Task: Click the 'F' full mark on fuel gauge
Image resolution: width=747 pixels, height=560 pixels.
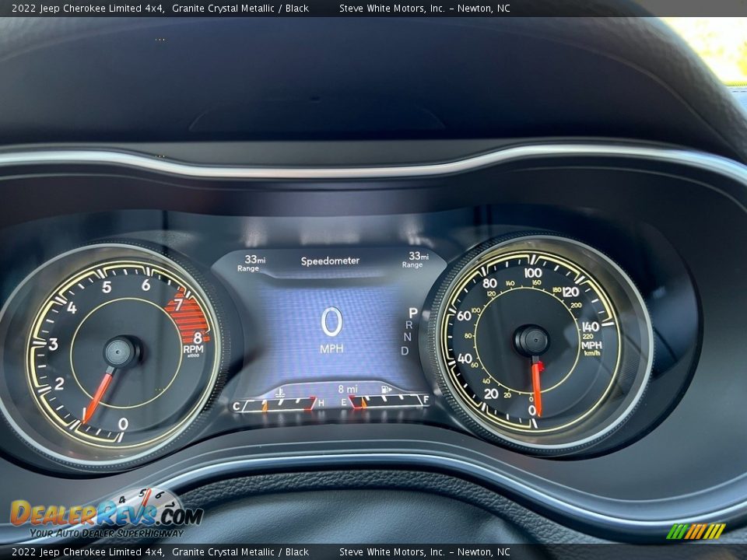Action: (426, 400)
